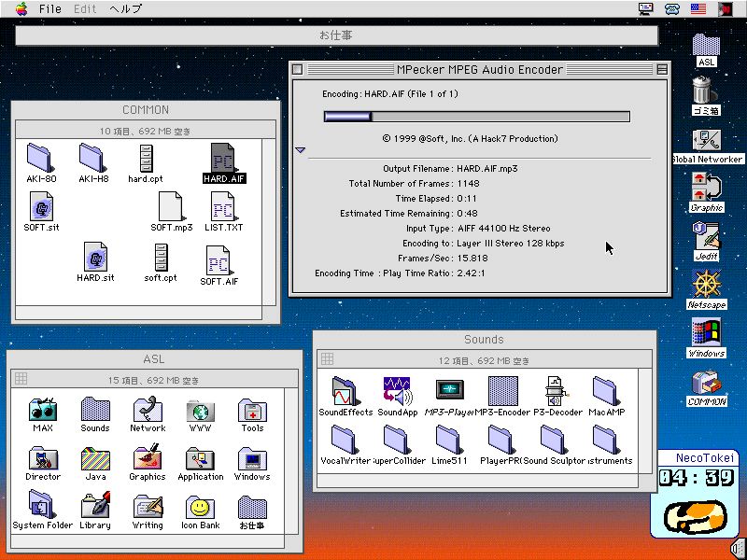Image resolution: width=747 pixels, height=560 pixels.
Task: Open the Apple menu
Action: pos(21,8)
